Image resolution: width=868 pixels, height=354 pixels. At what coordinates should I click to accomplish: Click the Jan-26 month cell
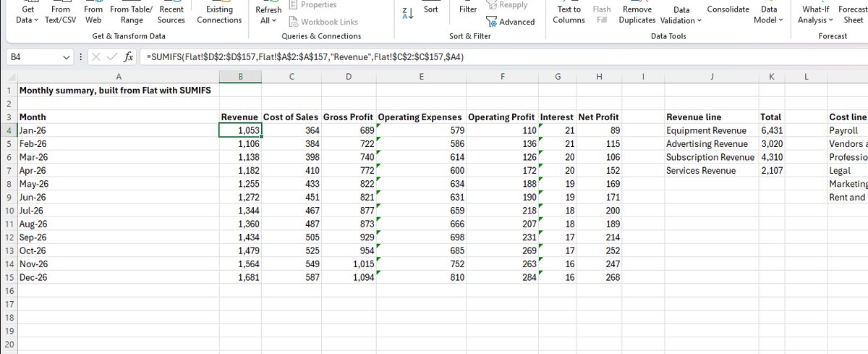pos(117,131)
